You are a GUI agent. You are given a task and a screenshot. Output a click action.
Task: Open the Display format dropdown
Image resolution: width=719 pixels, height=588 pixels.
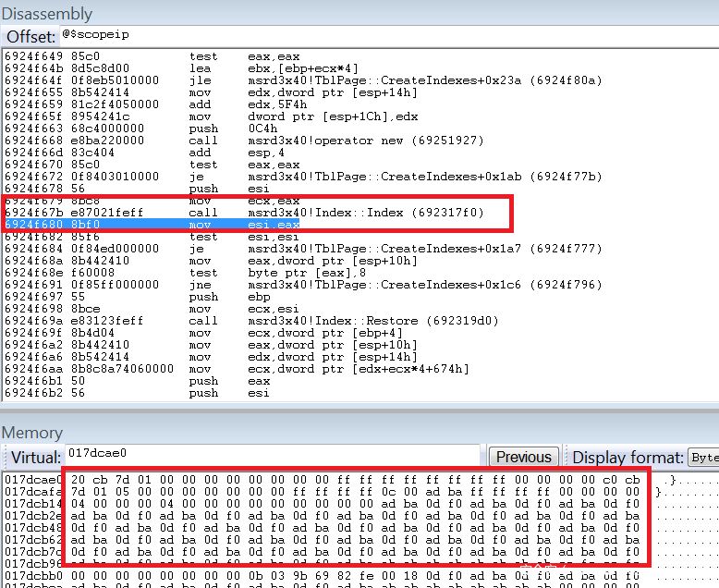point(701,457)
